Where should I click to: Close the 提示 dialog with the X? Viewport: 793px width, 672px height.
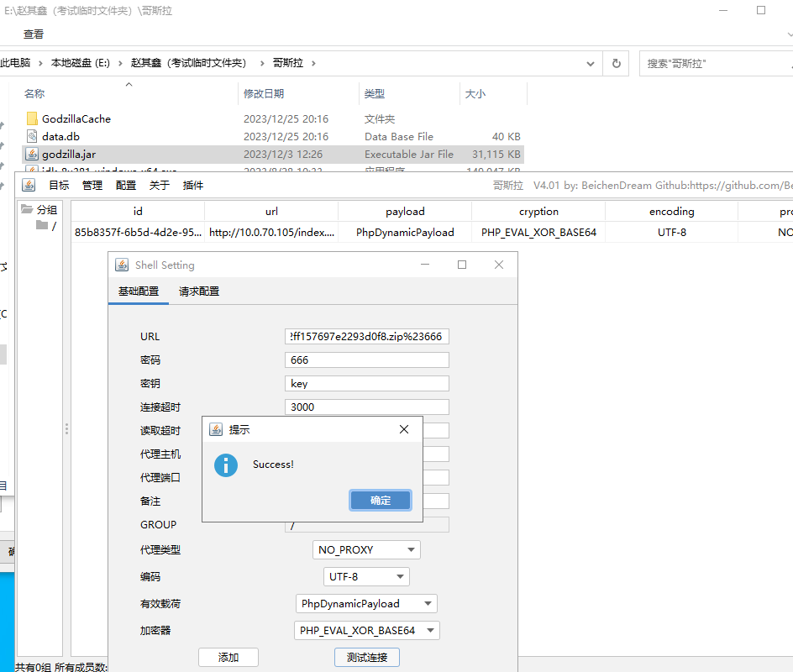(403, 429)
